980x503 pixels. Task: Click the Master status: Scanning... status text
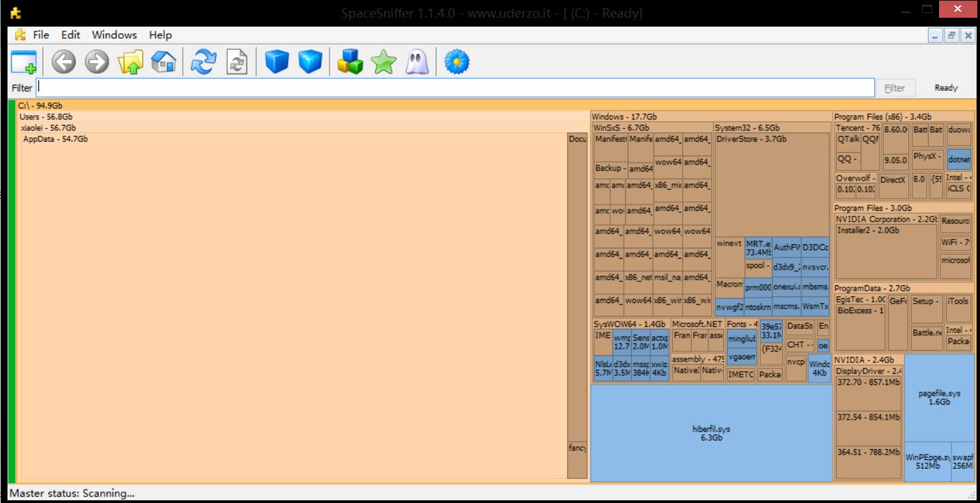(72, 493)
